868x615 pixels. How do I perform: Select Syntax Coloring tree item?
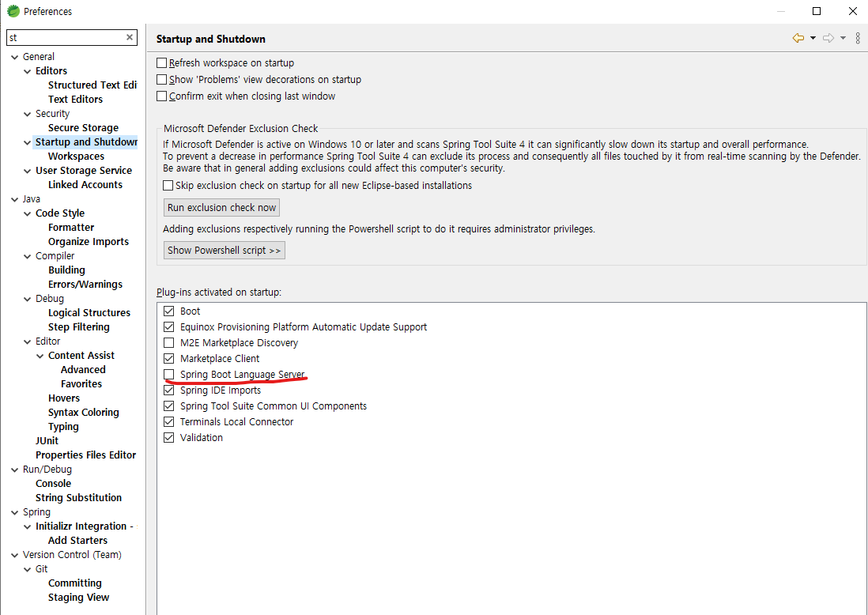[x=84, y=413]
